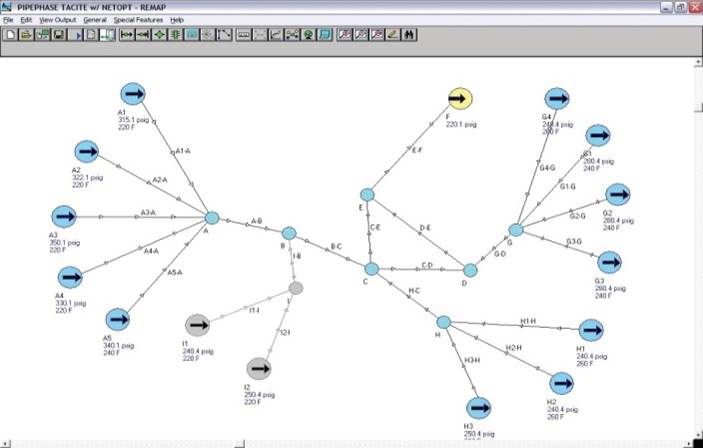703x448 pixels.
Task: Open the File menu
Action: point(8,20)
